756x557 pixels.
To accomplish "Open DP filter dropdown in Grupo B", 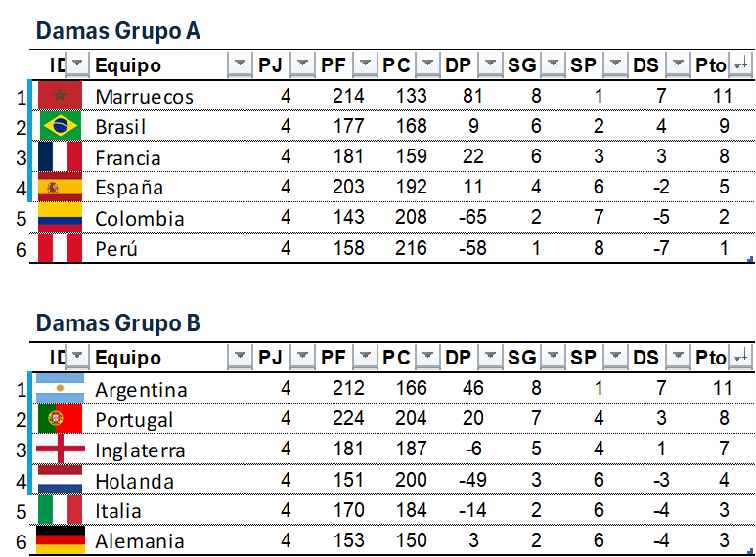I will tap(490, 358).
